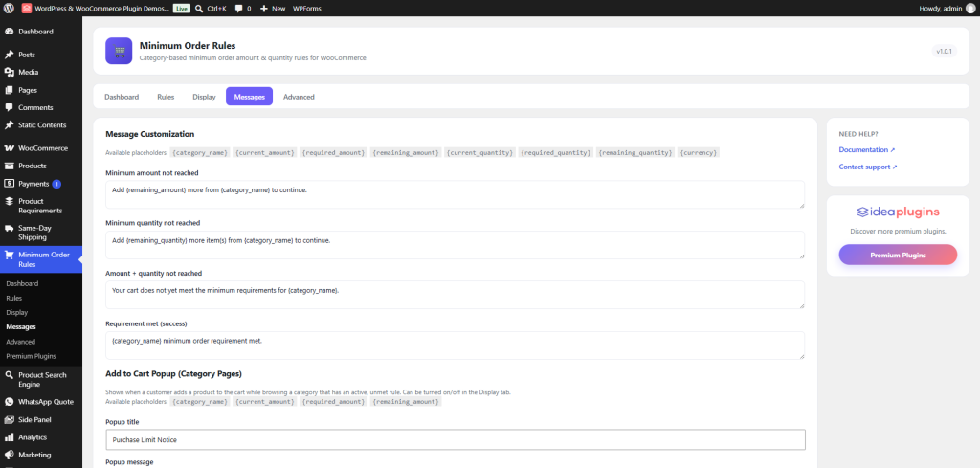Click the Ctrl+K search shortcut
980x468 pixels.
215,9
